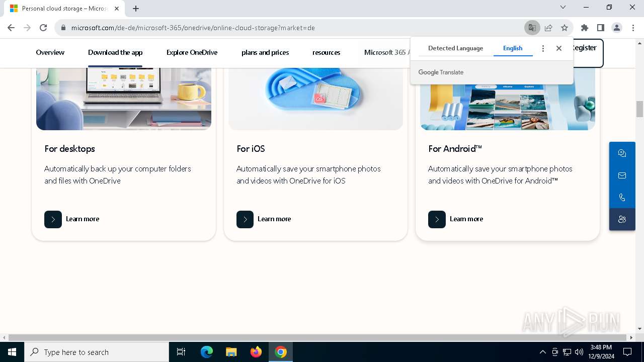Image resolution: width=644 pixels, height=362 pixels.
Task: Show hidden system tray icons
Action: [542, 352]
